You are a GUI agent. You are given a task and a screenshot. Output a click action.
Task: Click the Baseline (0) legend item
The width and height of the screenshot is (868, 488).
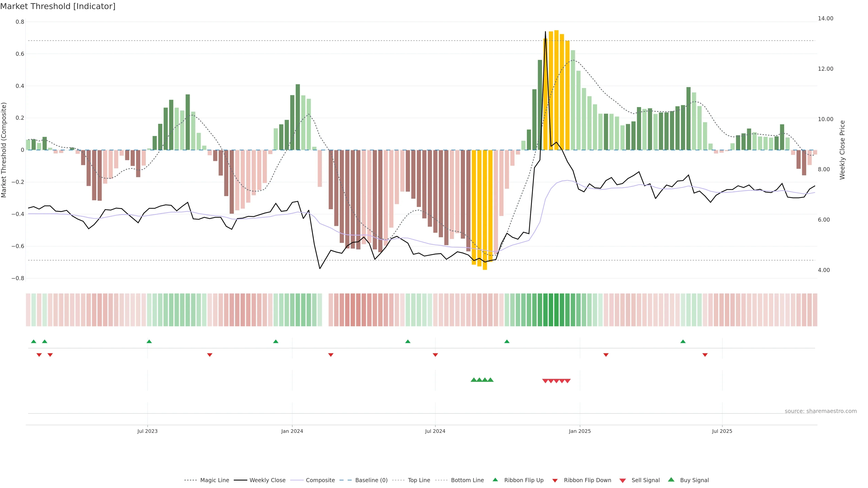[x=371, y=480]
